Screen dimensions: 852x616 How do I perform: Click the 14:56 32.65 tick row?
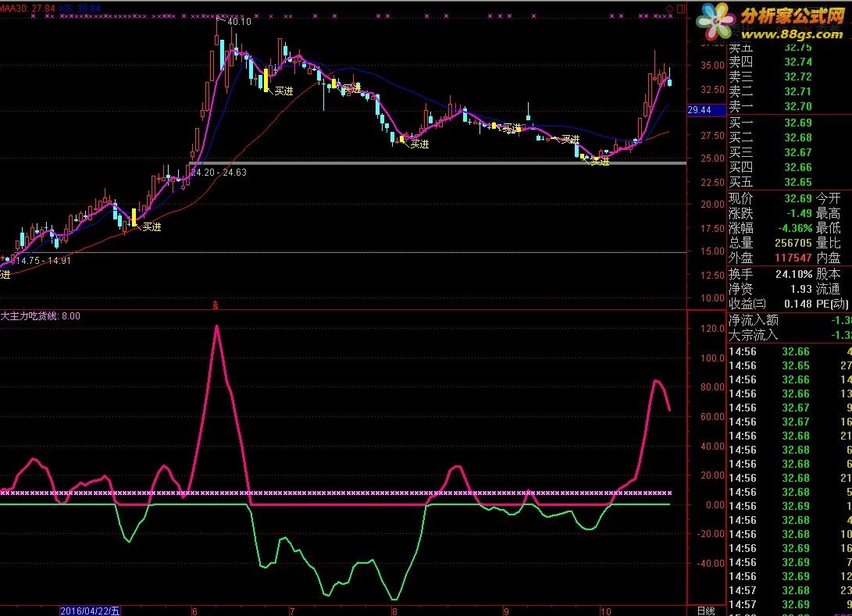(x=790, y=365)
